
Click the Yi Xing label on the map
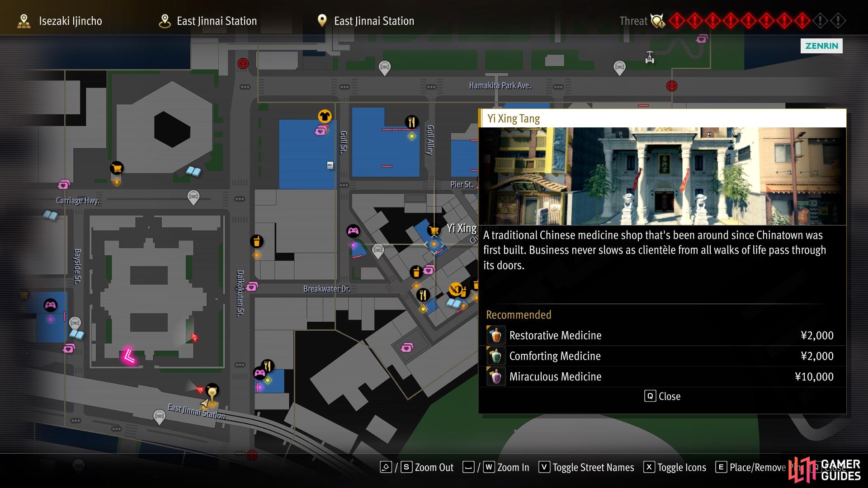(x=462, y=228)
